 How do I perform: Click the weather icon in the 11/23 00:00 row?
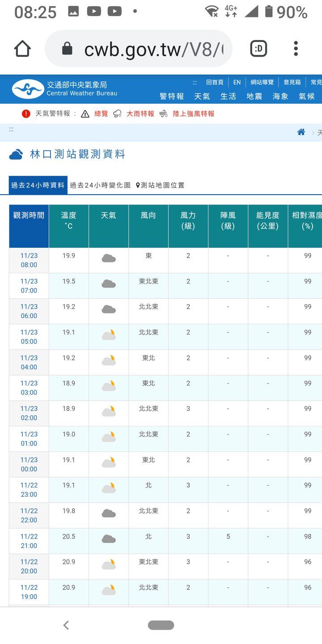pyautogui.click(x=109, y=462)
